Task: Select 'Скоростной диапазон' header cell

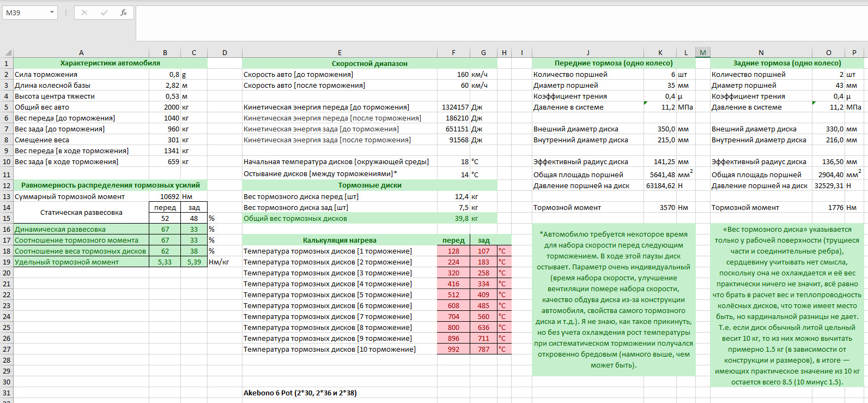Action: click(369, 63)
